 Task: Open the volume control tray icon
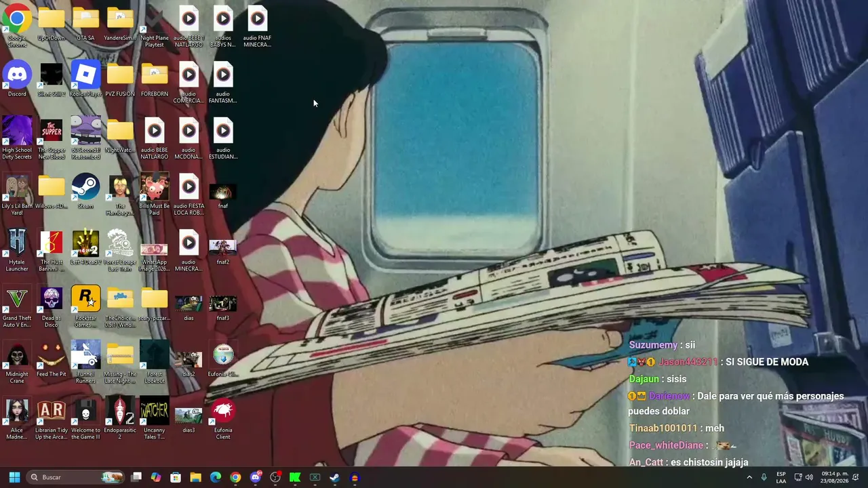[x=809, y=477]
